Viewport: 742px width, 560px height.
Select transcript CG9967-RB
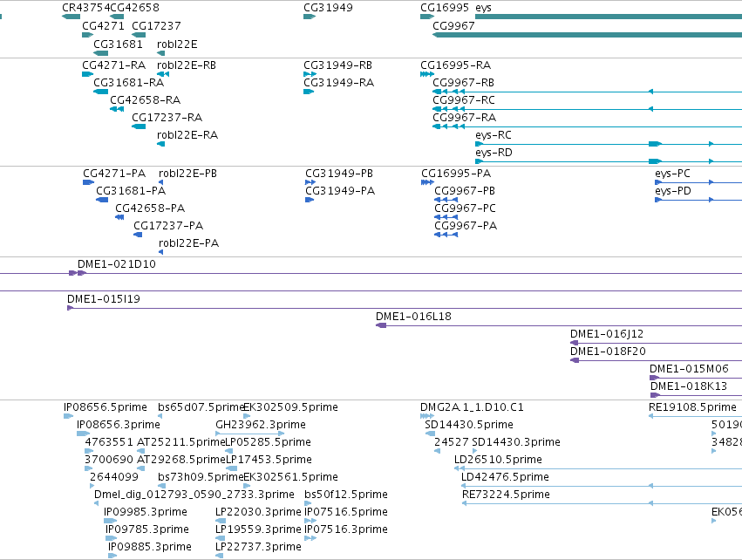tap(463, 82)
